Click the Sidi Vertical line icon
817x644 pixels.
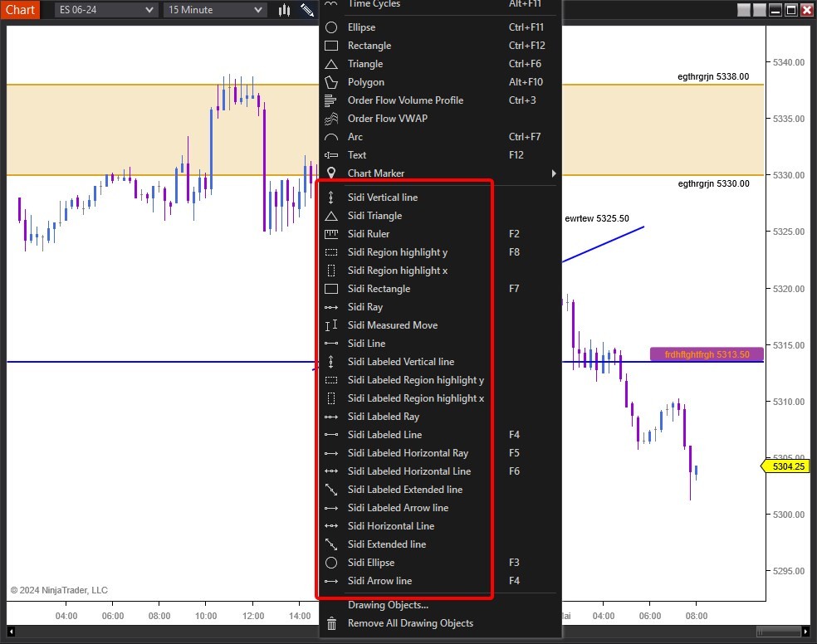point(330,198)
